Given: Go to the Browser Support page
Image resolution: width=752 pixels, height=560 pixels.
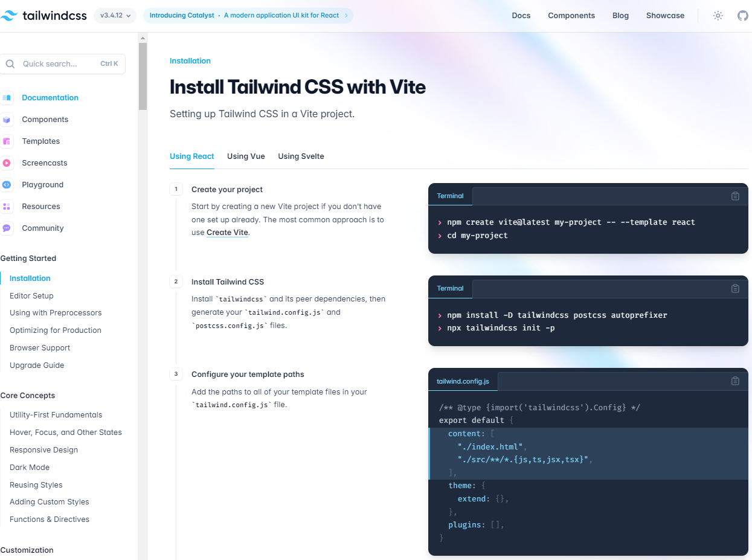Looking at the screenshot, I should (x=40, y=348).
